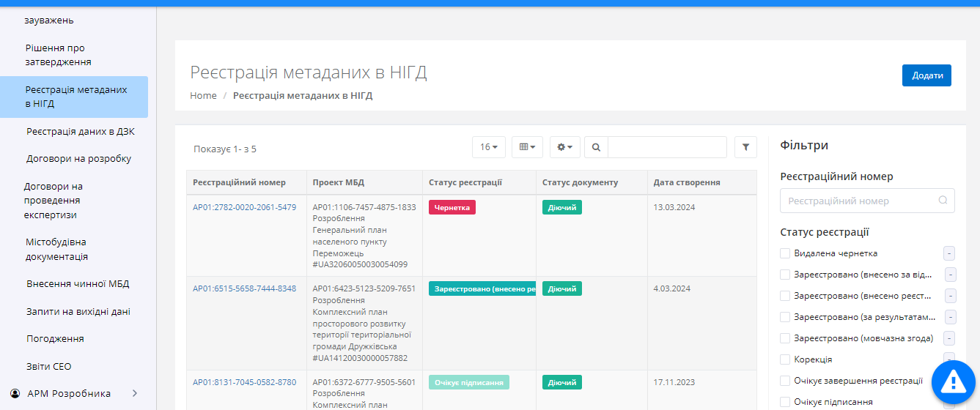Viewport: 980px width, 410px height.
Task: Click the Реєстраційний номер filter input
Action: pos(858,201)
